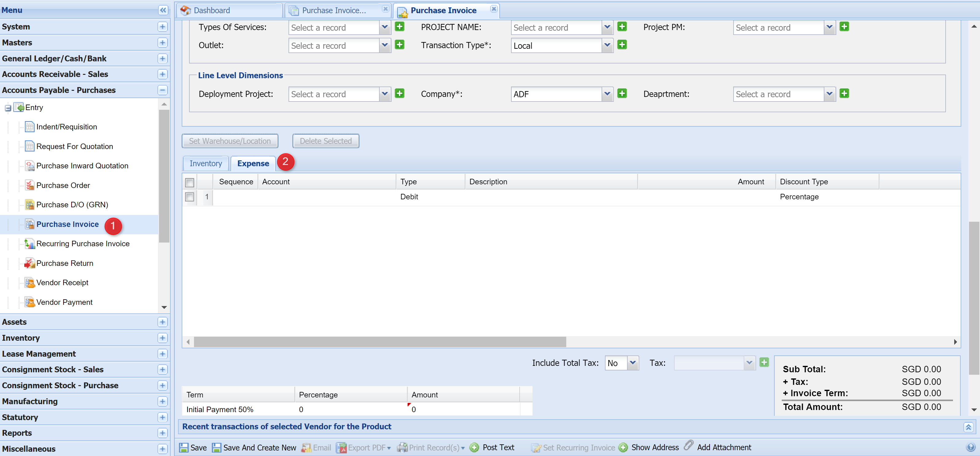This screenshot has height=456, width=980.
Task: Collapse Accounts Payable - Purchases section
Action: [x=162, y=90]
